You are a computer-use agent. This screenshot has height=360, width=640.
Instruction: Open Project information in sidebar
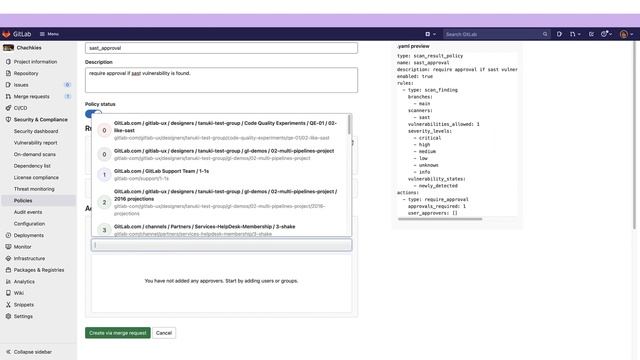36,62
